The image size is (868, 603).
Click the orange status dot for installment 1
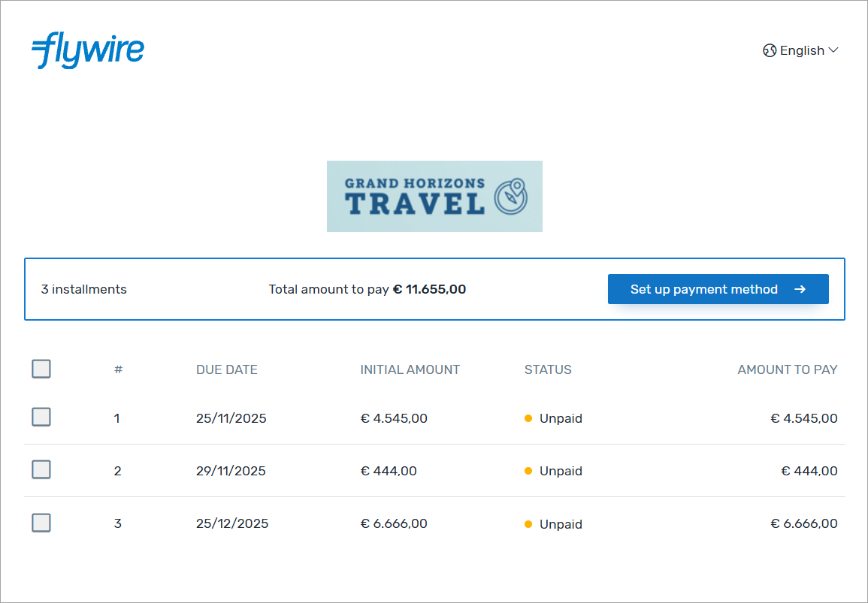point(528,418)
